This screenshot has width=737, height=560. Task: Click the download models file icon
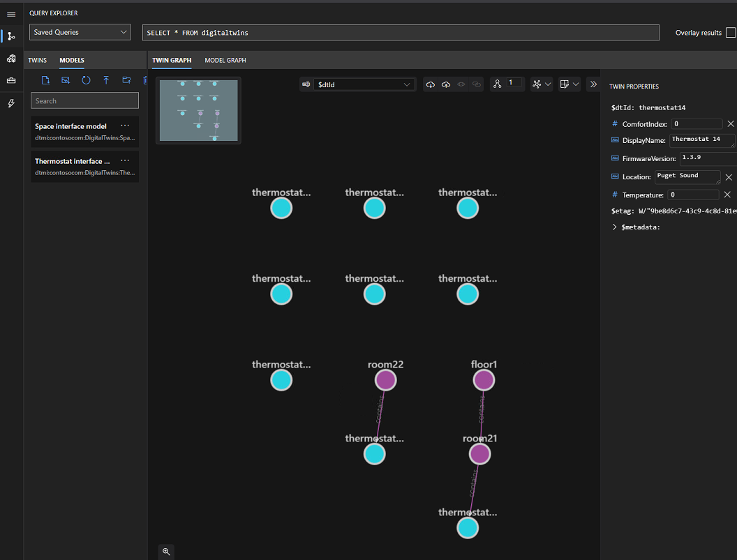[x=45, y=80]
